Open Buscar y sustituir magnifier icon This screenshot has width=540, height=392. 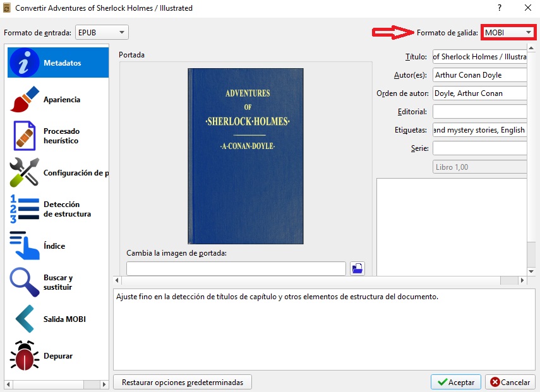click(25, 282)
